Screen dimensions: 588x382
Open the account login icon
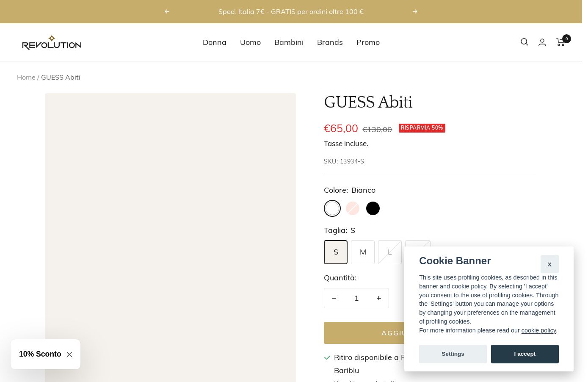542,42
